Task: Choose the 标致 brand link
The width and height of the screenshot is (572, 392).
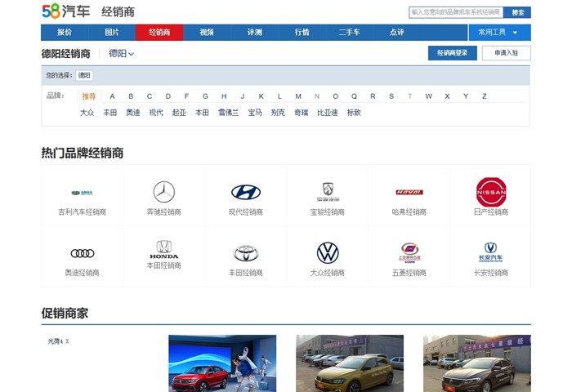Action: 354,113
